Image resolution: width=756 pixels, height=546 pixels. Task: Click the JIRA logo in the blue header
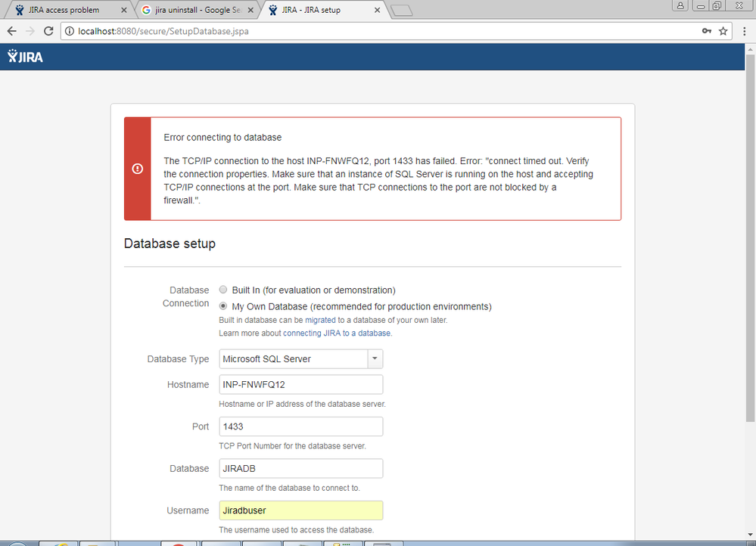point(23,56)
